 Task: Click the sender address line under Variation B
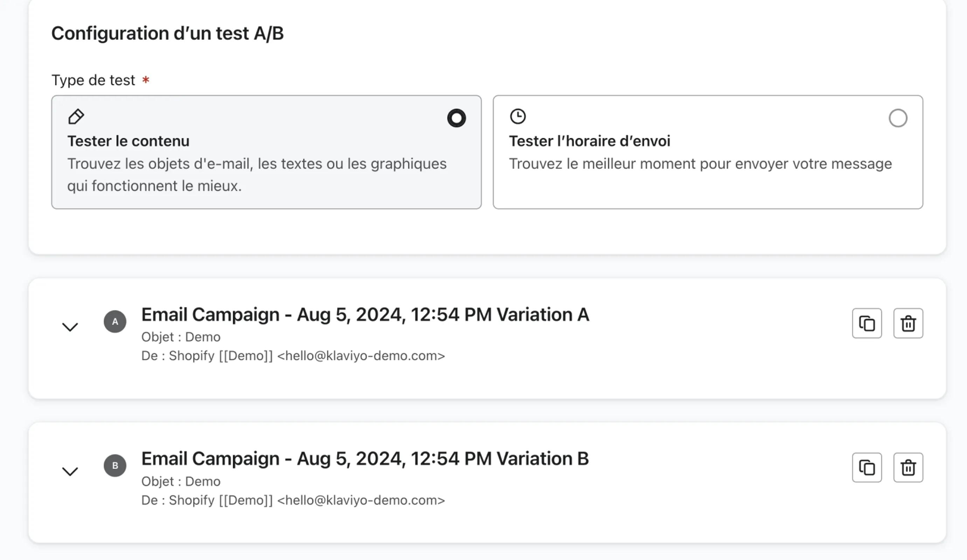(293, 500)
